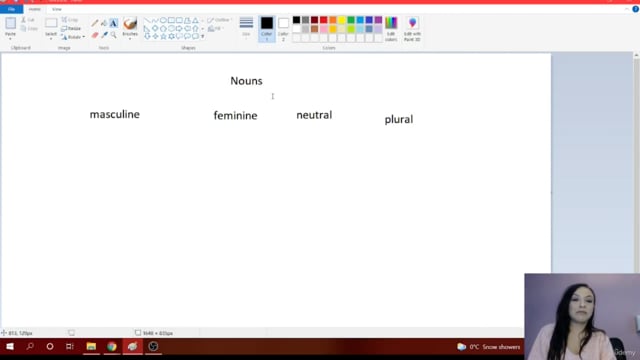Open the Windows Start menu

click(10, 347)
